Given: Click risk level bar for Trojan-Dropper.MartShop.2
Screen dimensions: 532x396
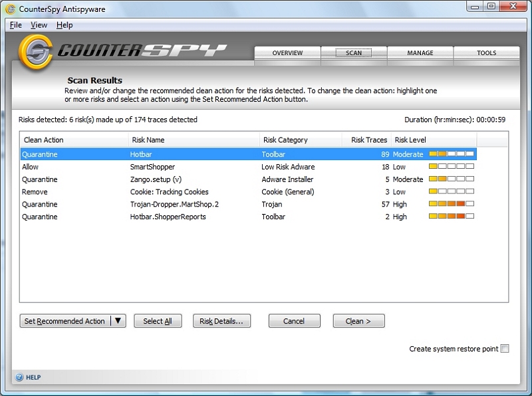Looking at the screenshot, I should [452, 204].
